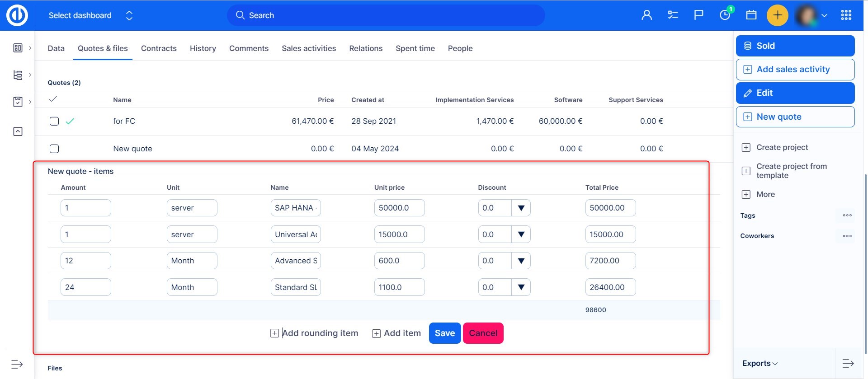Click the Sold button

tap(795, 46)
